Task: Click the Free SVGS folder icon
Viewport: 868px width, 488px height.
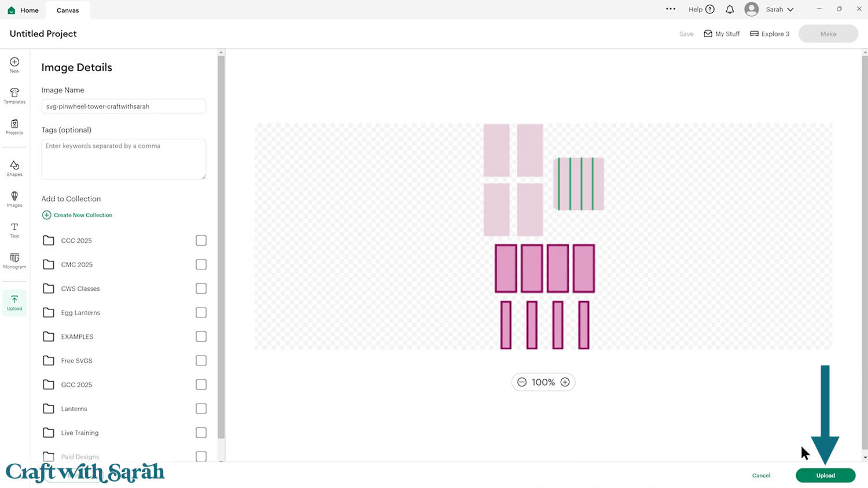Action: 49,361
